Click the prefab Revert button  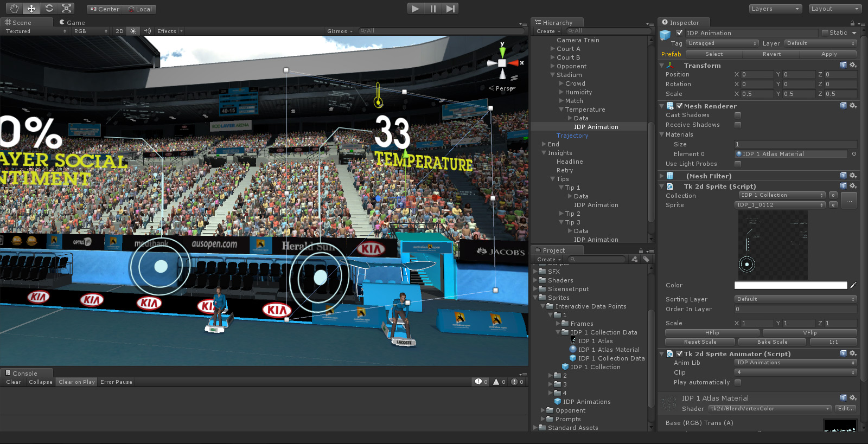click(771, 54)
